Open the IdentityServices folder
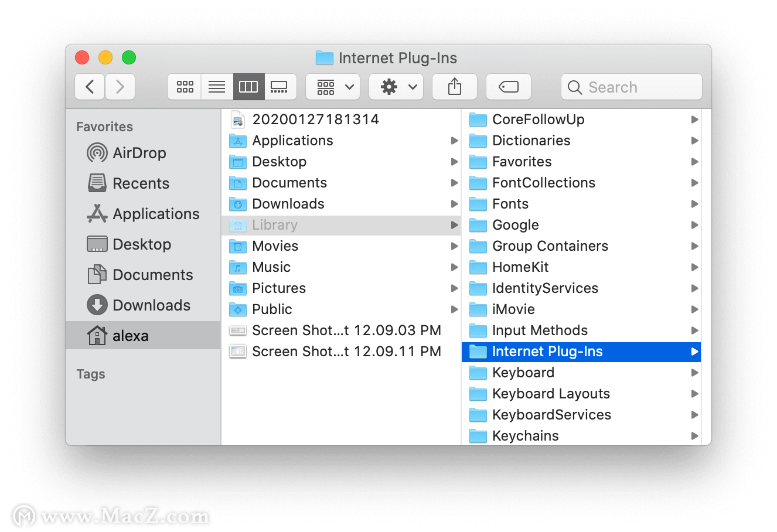 click(581, 288)
